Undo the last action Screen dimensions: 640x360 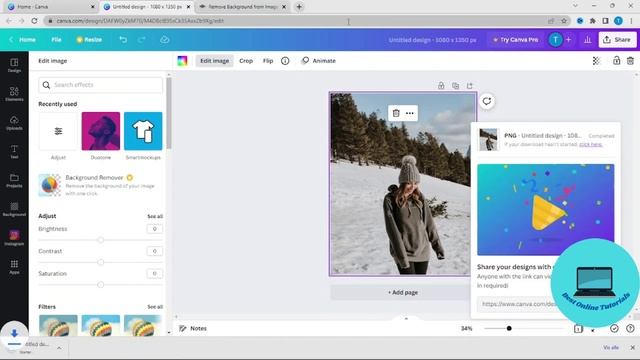(123, 40)
